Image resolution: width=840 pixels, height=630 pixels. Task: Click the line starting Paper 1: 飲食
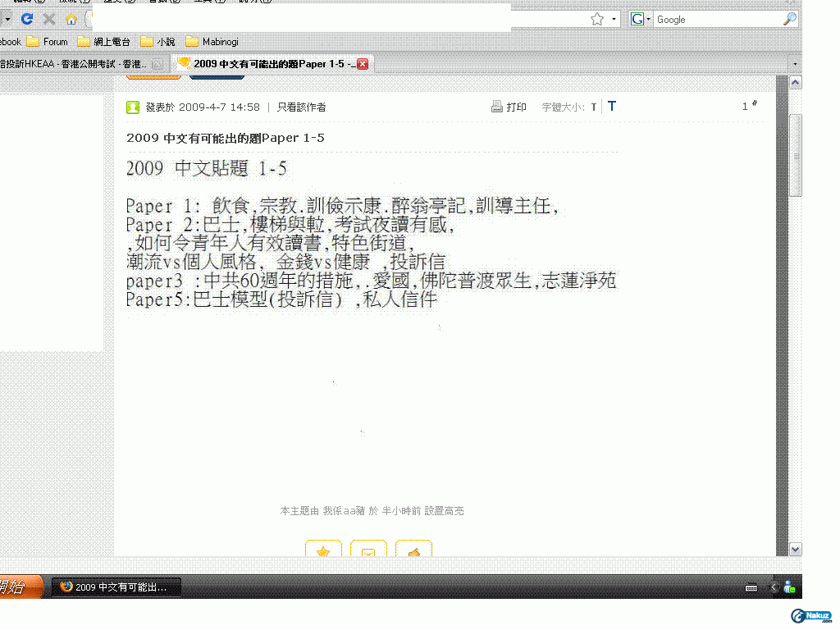pyautogui.click(x=343, y=206)
